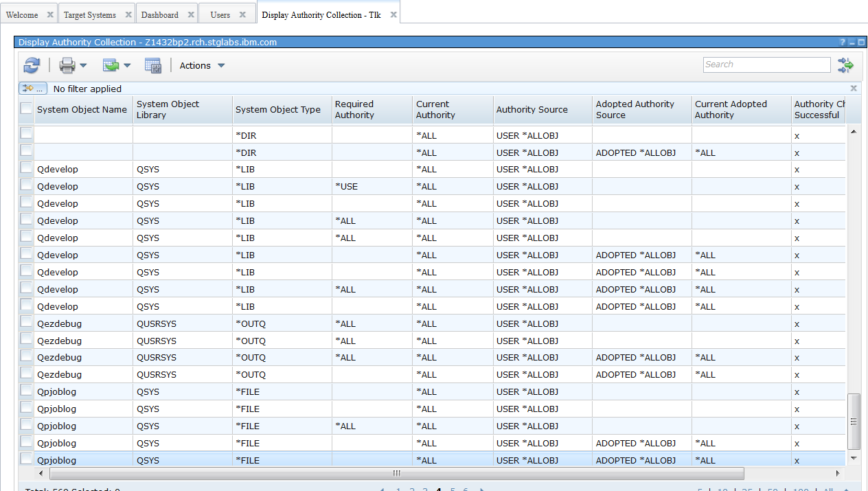Image resolution: width=868 pixels, height=491 pixels.
Task: Refresh the authority collection table
Action: (x=32, y=65)
